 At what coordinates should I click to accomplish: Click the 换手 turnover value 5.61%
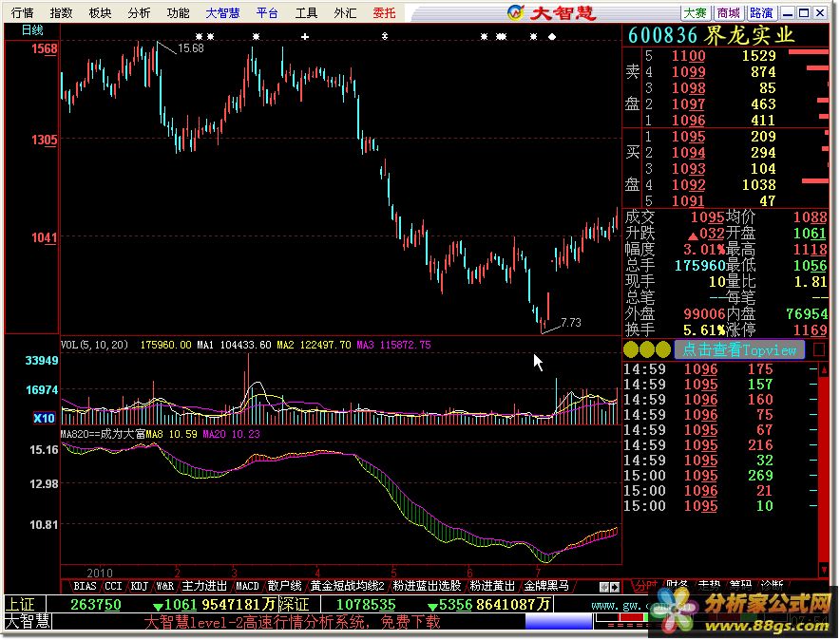click(x=704, y=329)
